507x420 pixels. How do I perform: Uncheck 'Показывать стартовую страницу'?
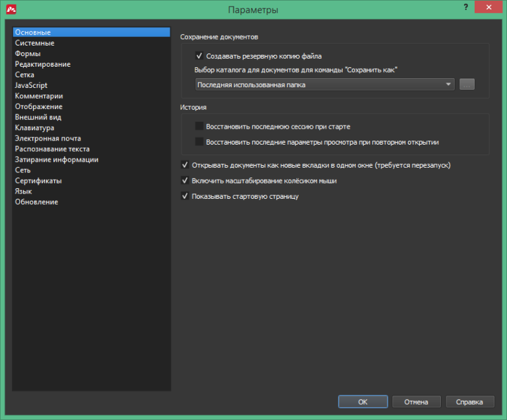185,196
